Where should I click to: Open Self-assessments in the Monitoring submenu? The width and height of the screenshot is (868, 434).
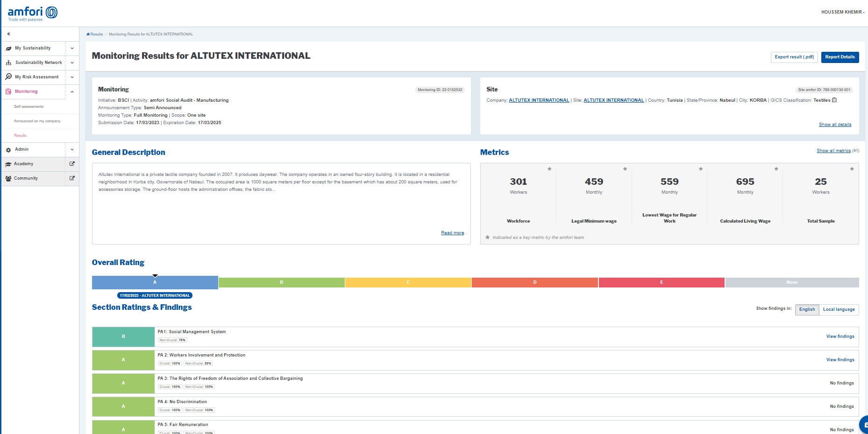(28, 107)
